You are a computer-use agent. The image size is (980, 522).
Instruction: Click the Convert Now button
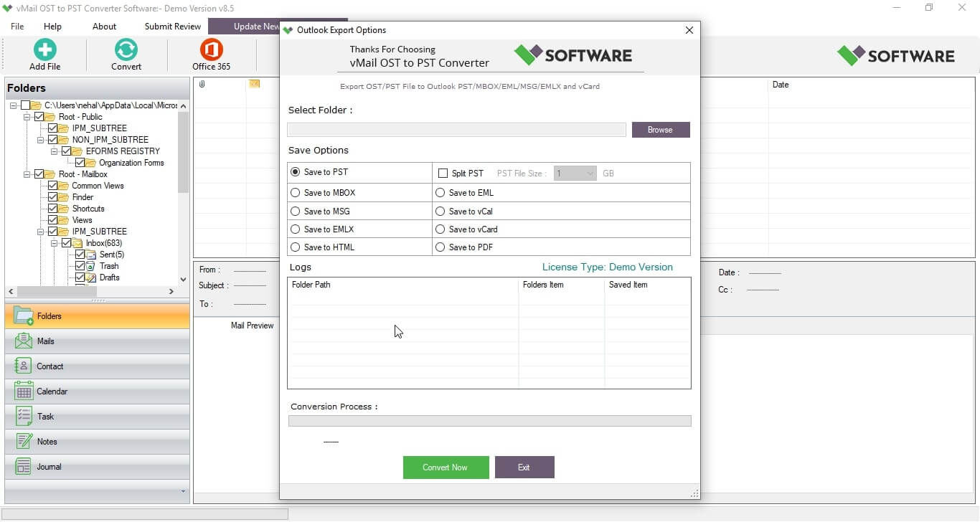pyautogui.click(x=446, y=468)
